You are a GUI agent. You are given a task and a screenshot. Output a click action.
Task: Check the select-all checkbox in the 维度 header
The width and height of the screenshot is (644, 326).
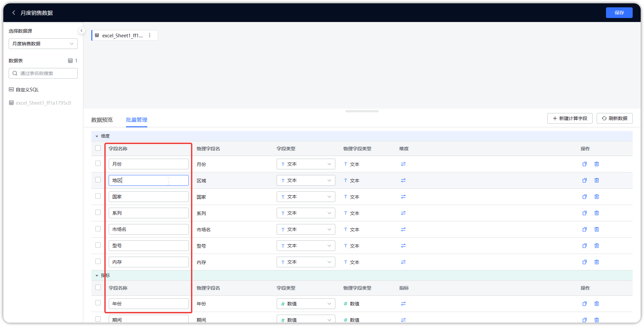(x=98, y=148)
